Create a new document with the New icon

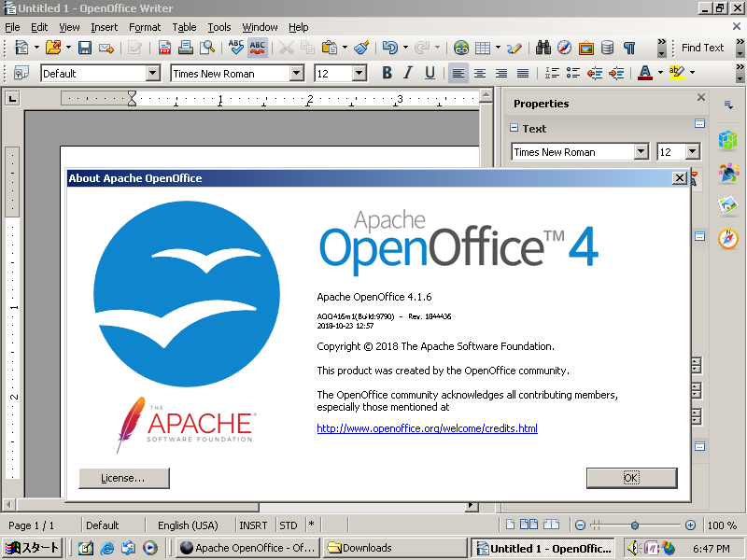pos(21,48)
